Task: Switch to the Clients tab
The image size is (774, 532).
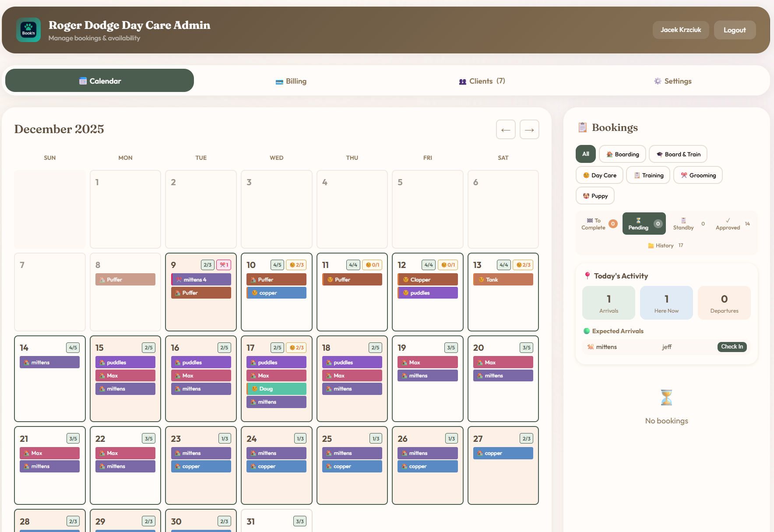Action: pyautogui.click(x=482, y=81)
